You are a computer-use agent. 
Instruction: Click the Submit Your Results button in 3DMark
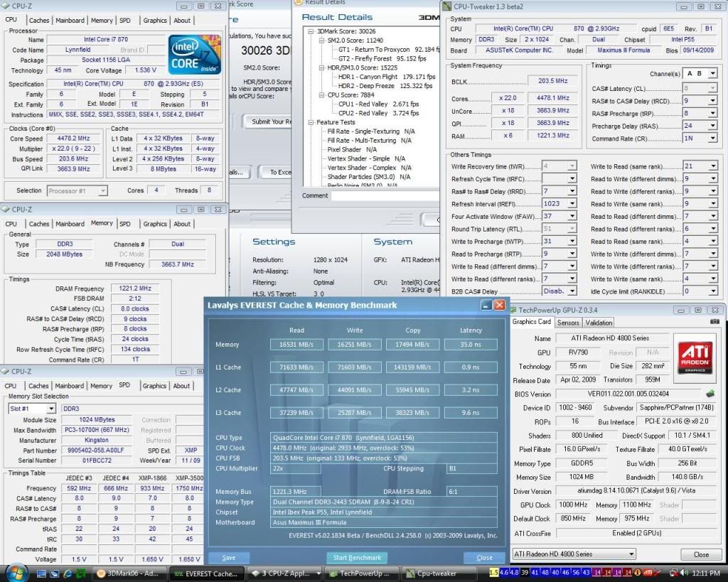click(268, 122)
